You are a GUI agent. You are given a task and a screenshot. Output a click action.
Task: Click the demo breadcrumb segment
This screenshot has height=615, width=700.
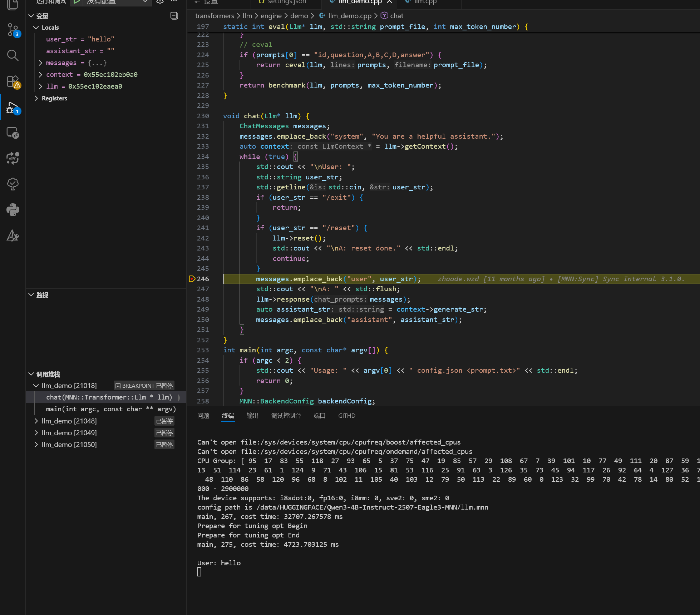299,16
